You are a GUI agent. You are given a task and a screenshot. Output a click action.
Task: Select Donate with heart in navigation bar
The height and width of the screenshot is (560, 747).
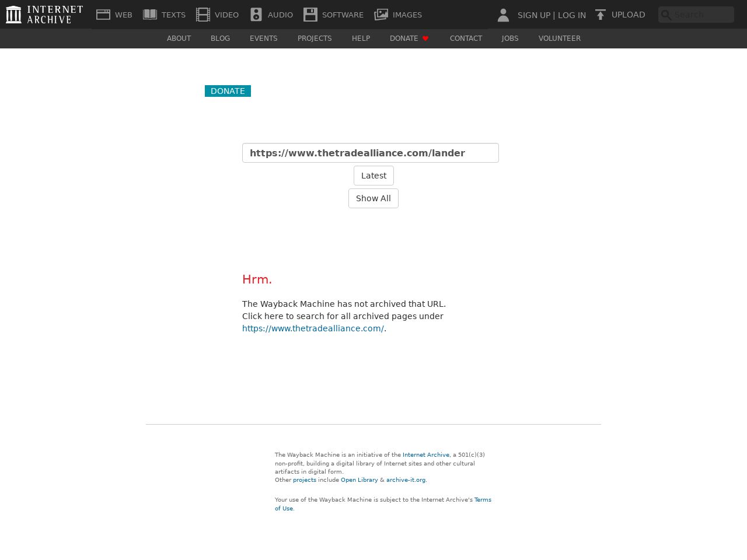coord(409,38)
